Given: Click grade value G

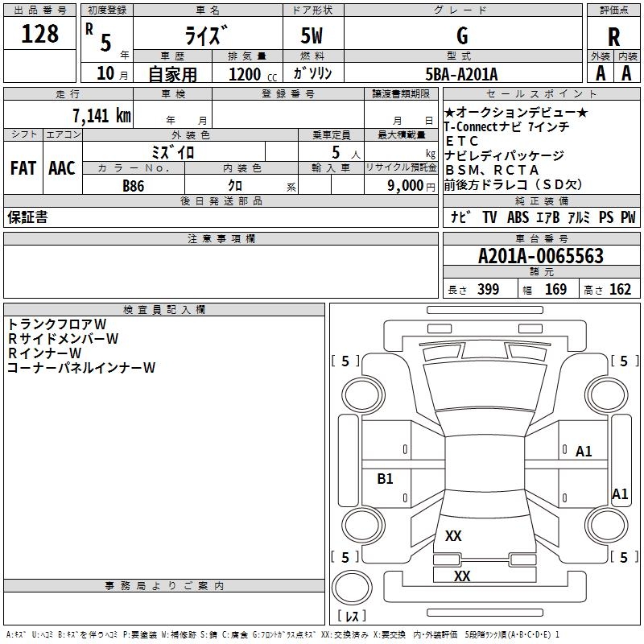Looking at the screenshot, I should [462, 35].
